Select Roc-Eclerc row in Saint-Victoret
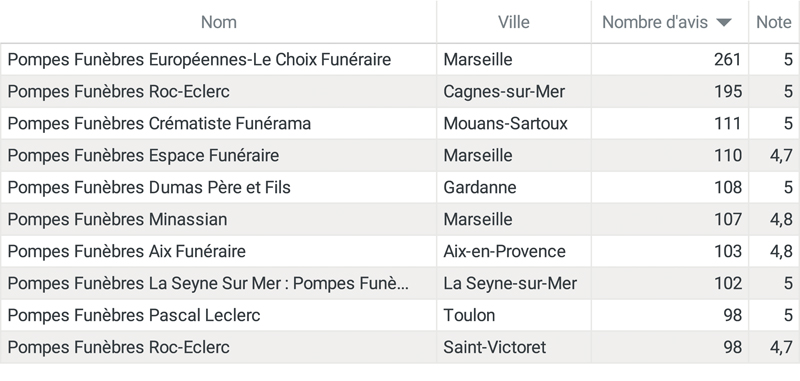 coord(400,347)
